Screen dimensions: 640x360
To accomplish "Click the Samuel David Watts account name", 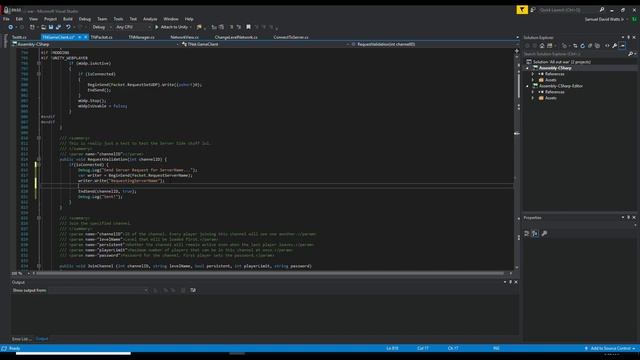I will coord(604,19).
